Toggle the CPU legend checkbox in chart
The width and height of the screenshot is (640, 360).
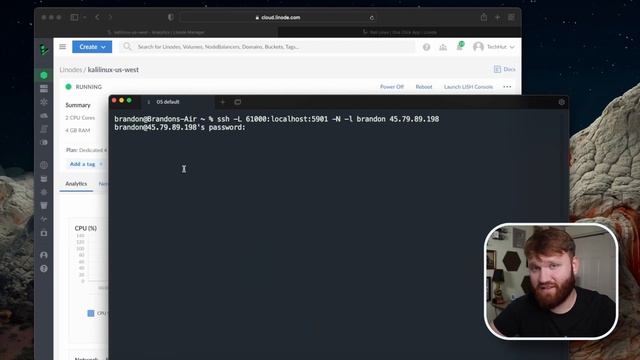[x=91, y=313]
